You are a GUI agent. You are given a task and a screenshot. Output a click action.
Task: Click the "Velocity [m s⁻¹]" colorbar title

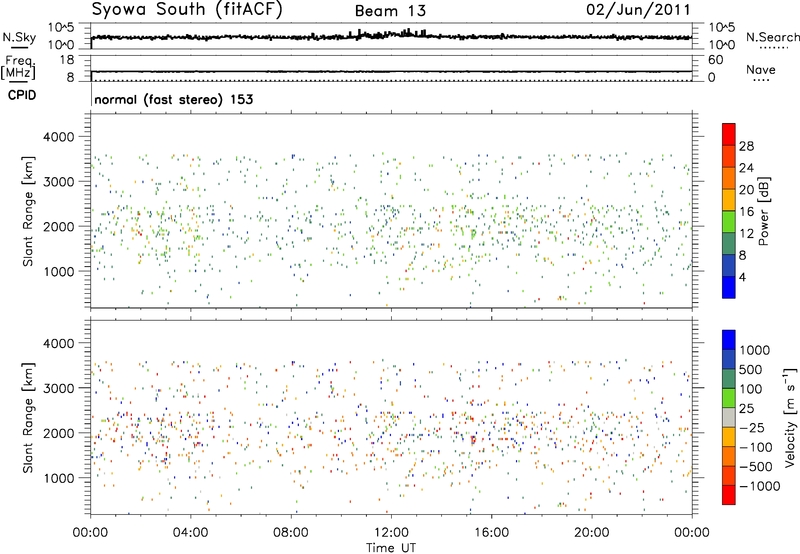click(x=790, y=417)
